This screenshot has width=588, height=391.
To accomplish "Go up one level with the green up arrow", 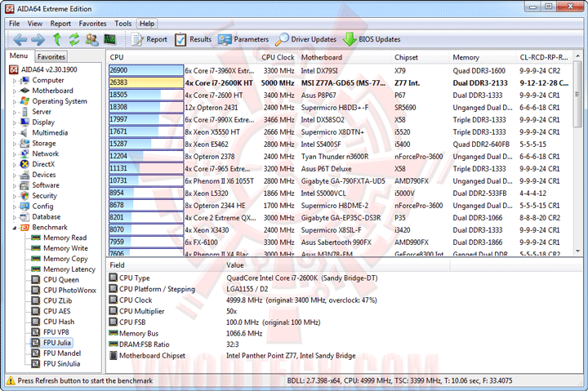I will pos(56,39).
